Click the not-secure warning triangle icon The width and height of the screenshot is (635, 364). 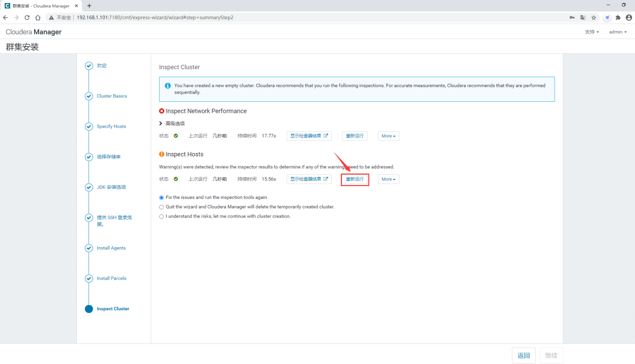[x=51, y=18]
